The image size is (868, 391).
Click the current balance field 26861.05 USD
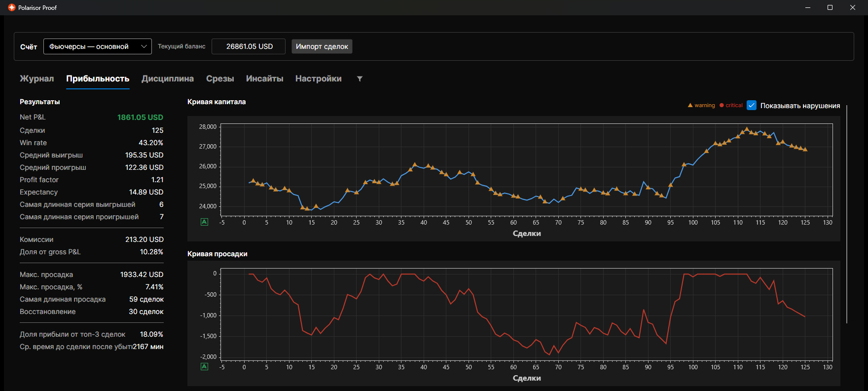249,46
